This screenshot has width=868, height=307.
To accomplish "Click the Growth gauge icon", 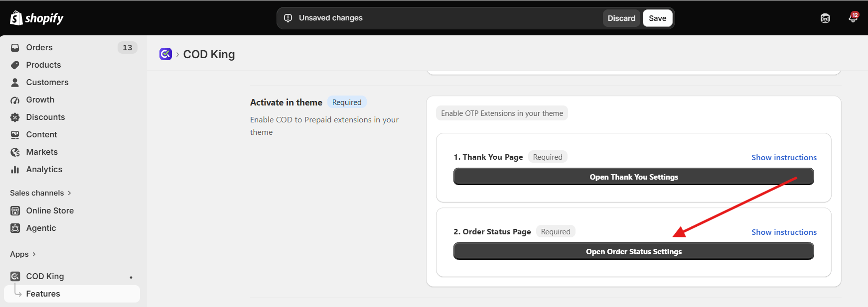I will [15, 100].
